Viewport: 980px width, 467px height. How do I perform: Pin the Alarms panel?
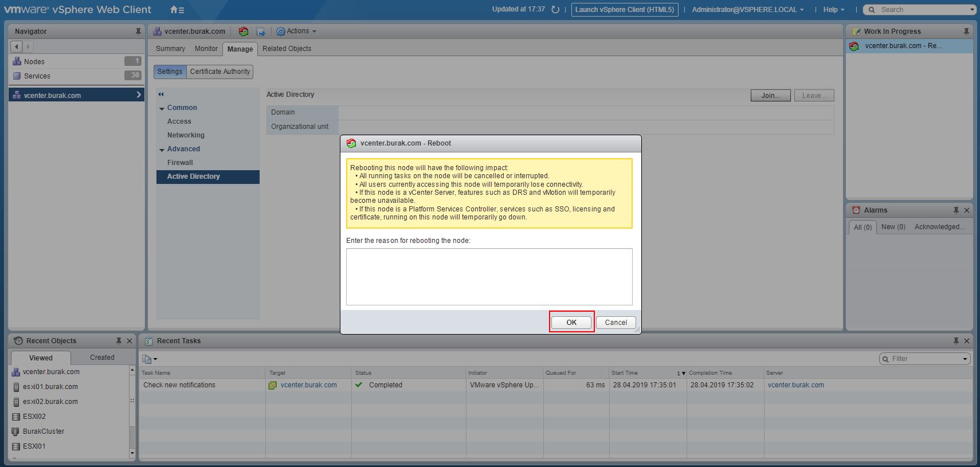pyautogui.click(x=956, y=210)
